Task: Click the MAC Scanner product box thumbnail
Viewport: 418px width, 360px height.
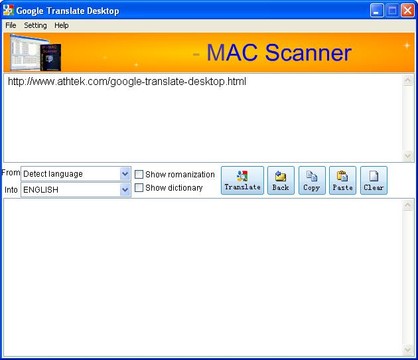Action: 35,53
